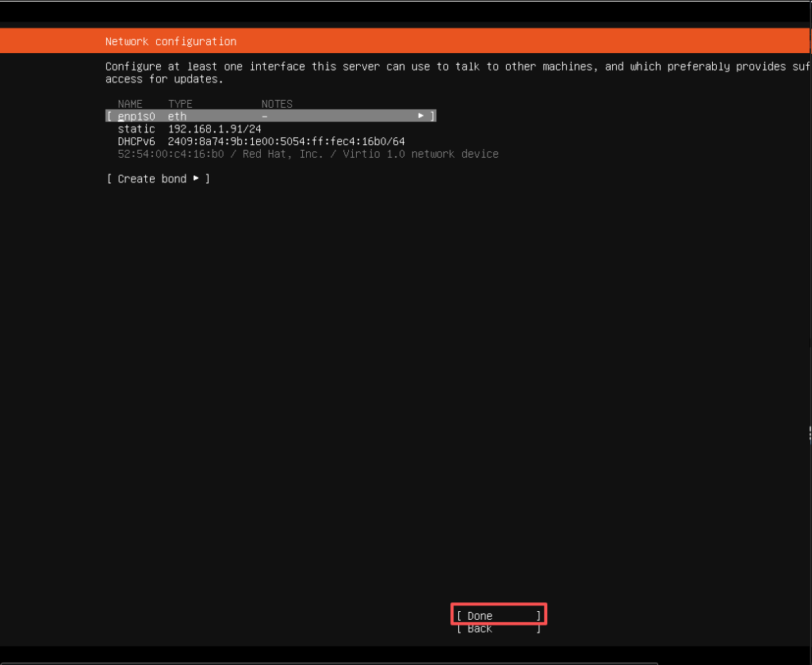Image resolution: width=812 pixels, height=665 pixels.
Task: Click the scrollbar on the right edge
Action: click(x=809, y=434)
